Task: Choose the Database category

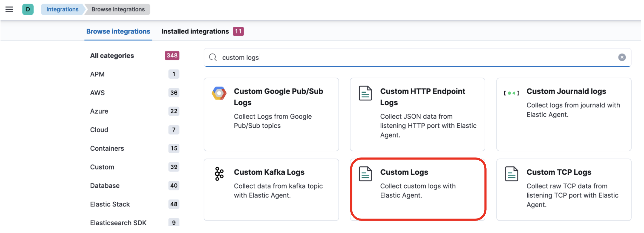Action: 105,186
